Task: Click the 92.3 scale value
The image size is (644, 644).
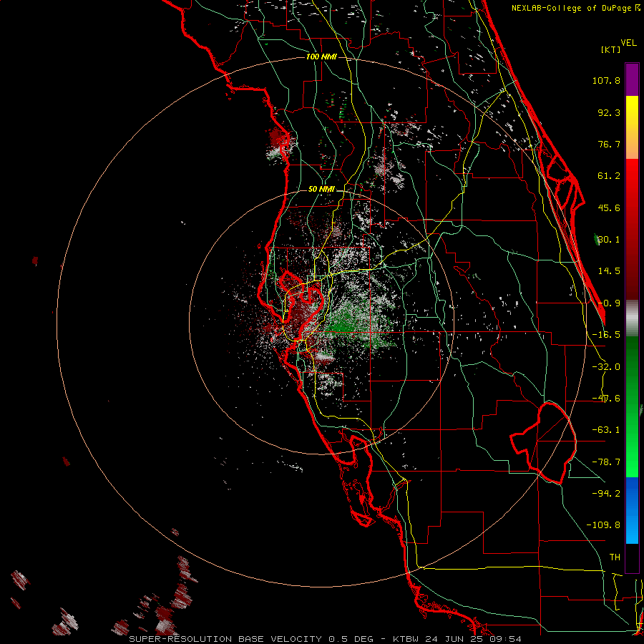Action: pyautogui.click(x=609, y=112)
